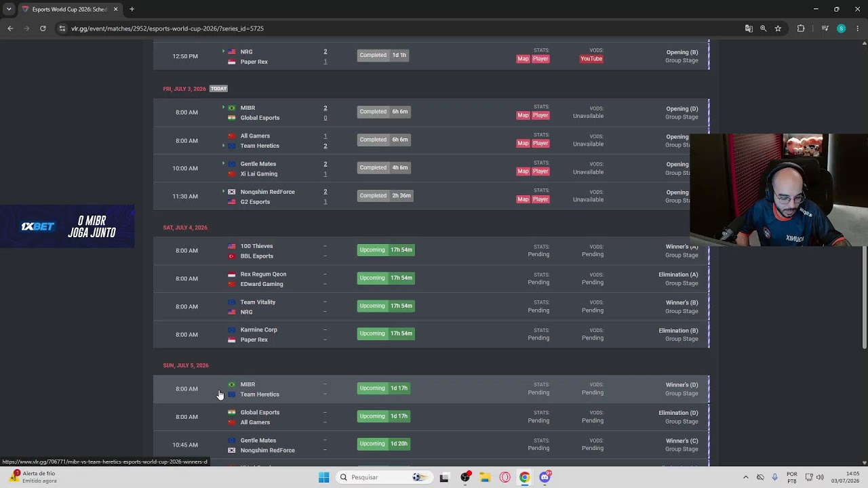Open the black terminal icon in taskbar
The image size is (868, 488).
point(444,477)
